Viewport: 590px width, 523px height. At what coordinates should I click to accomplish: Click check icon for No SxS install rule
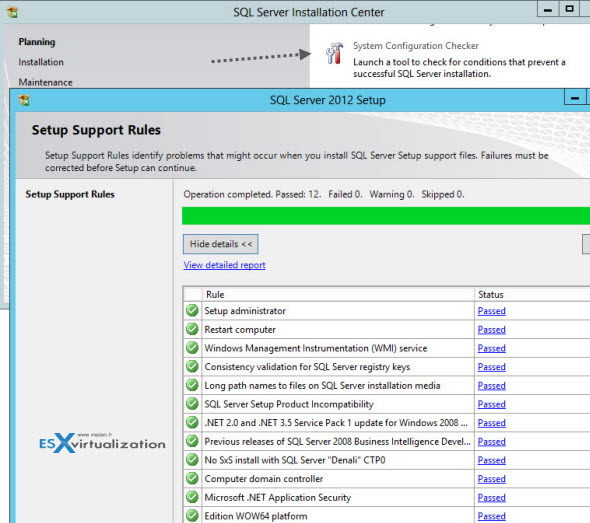click(x=192, y=460)
